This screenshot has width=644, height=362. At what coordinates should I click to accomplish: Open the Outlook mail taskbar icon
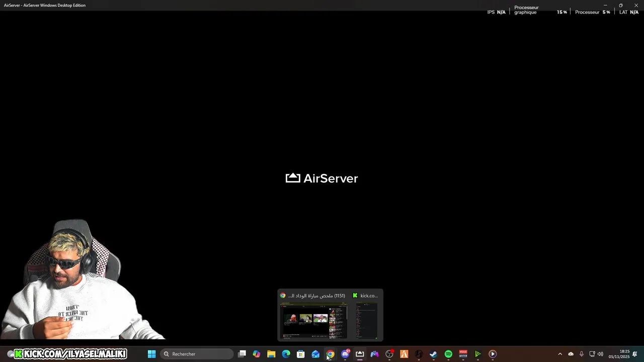point(315,354)
